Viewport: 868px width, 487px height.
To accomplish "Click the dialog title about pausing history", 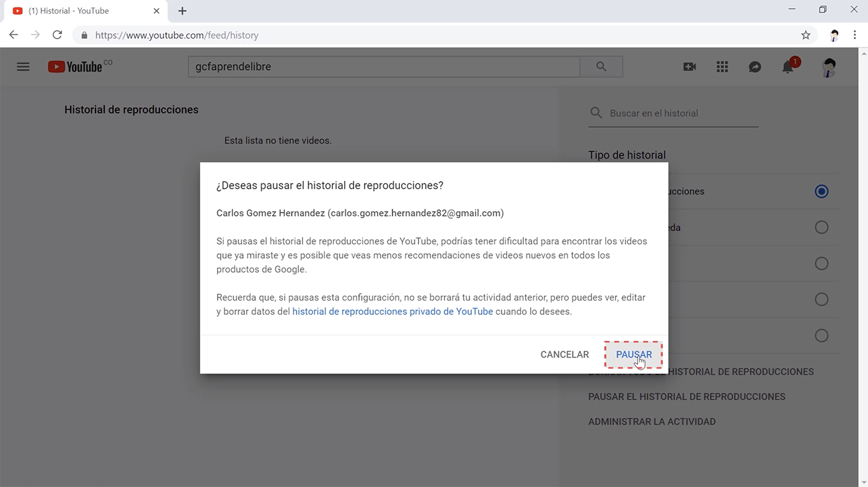I will pos(329,186).
